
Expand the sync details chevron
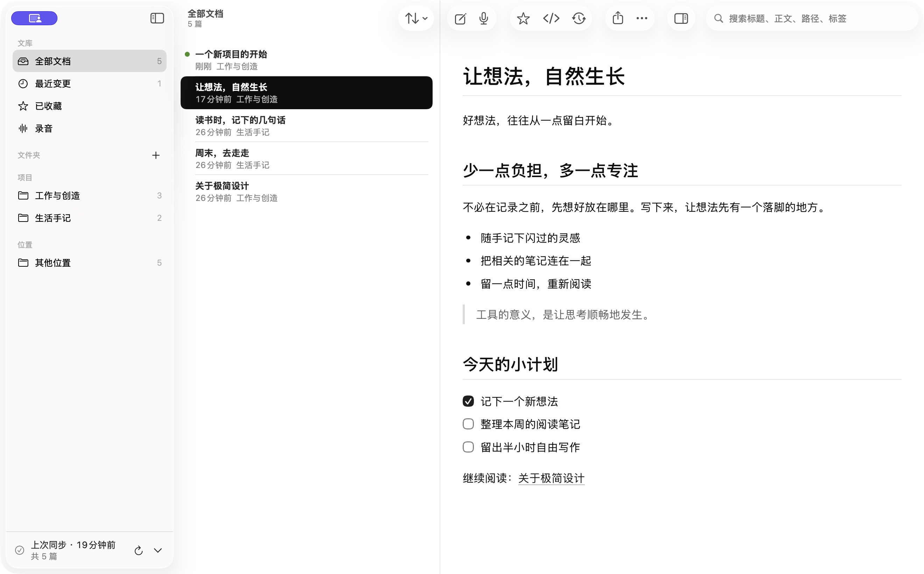(158, 551)
